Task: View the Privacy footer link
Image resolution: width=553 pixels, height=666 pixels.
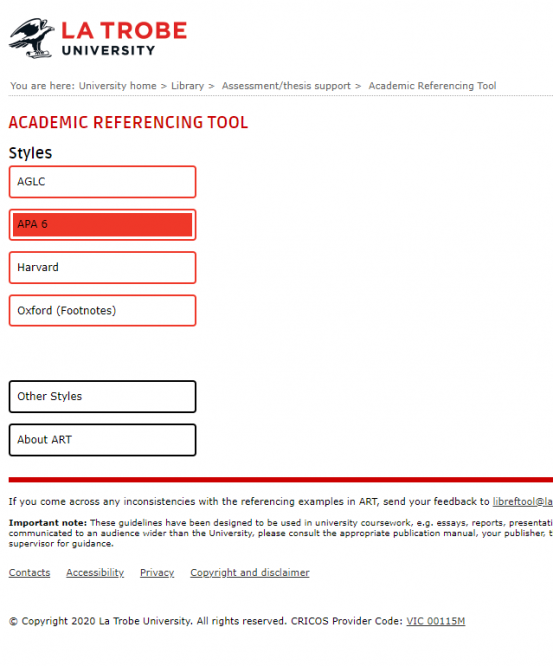Action: pos(157,573)
